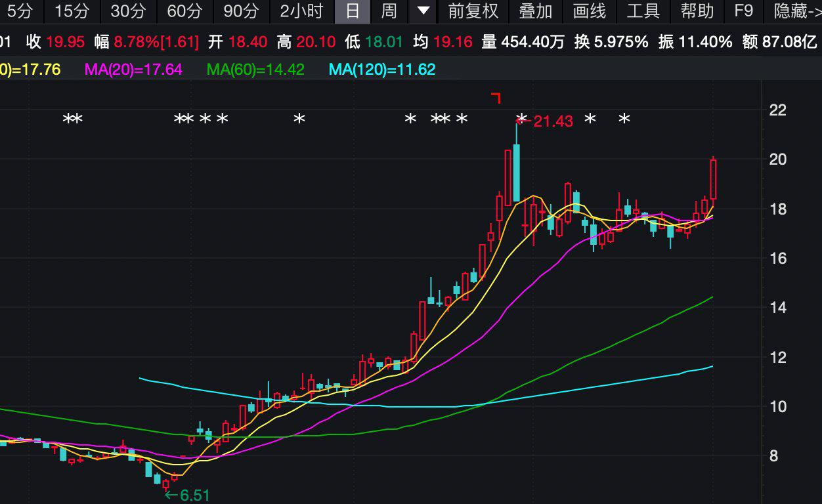Select the 日 daily chart tab
The width and height of the screenshot is (822, 504).
(353, 11)
